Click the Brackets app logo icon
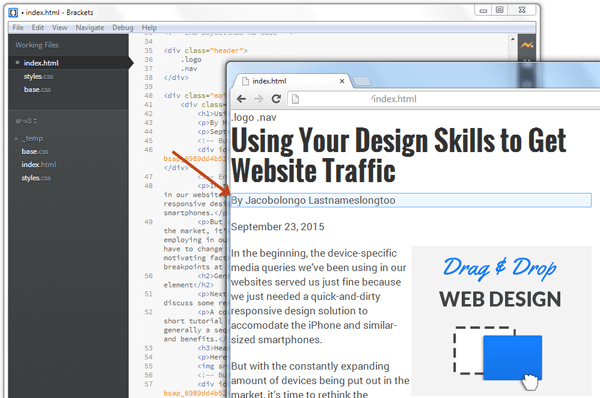Image resolution: width=600 pixels, height=398 pixels. (13, 13)
